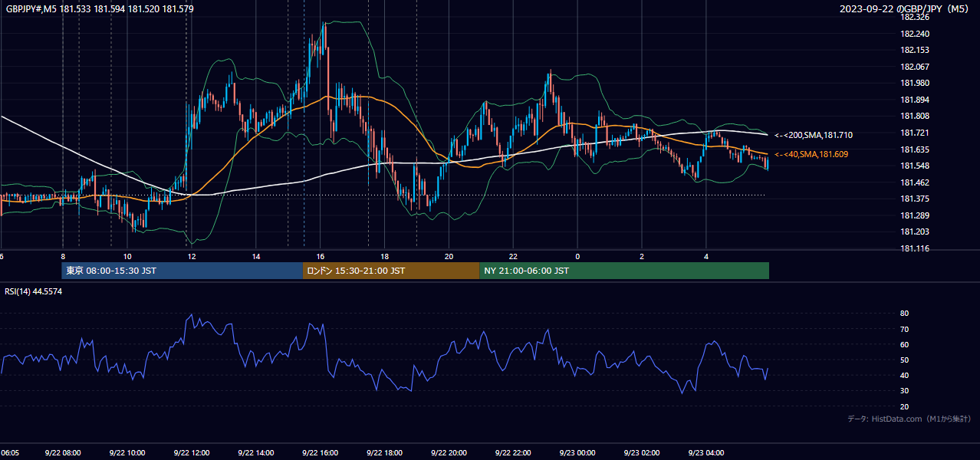Screen dimensions: 980x460
Task: Click price axis value 182.240
Action: coord(915,34)
